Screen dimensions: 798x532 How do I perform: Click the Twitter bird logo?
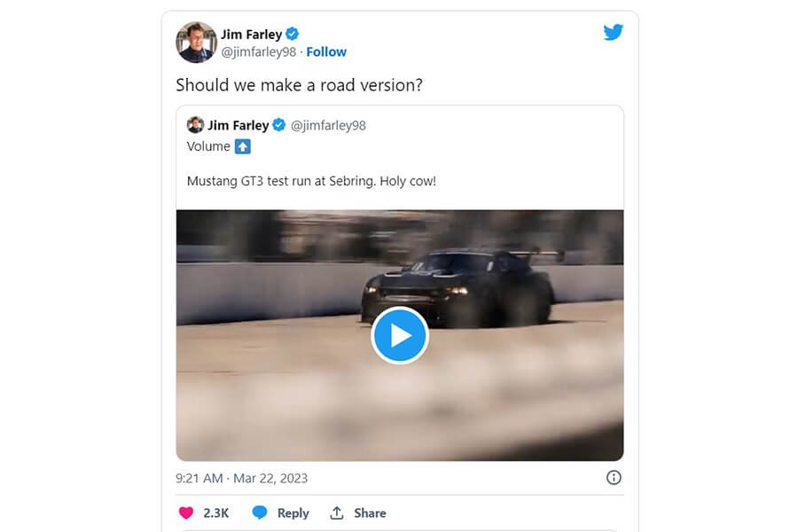point(613,32)
